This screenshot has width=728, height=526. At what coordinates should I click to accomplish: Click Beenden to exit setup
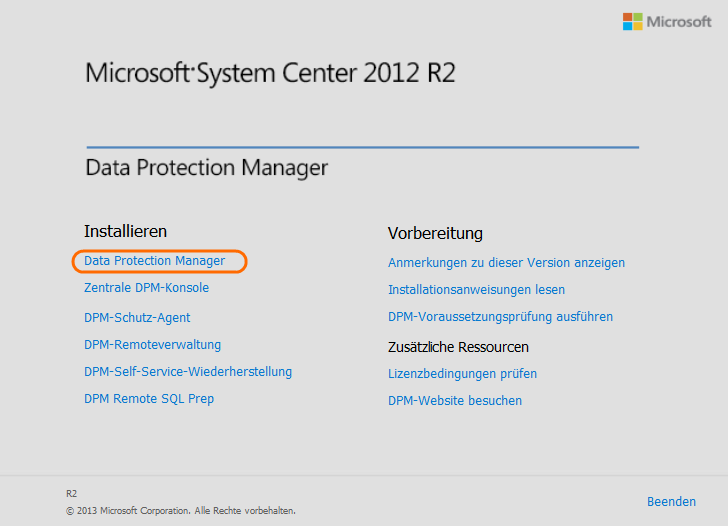[x=671, y=501]
